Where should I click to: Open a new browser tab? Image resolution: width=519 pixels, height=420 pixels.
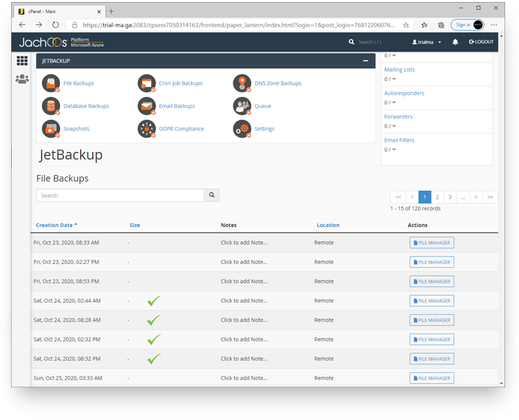(111, 11)
